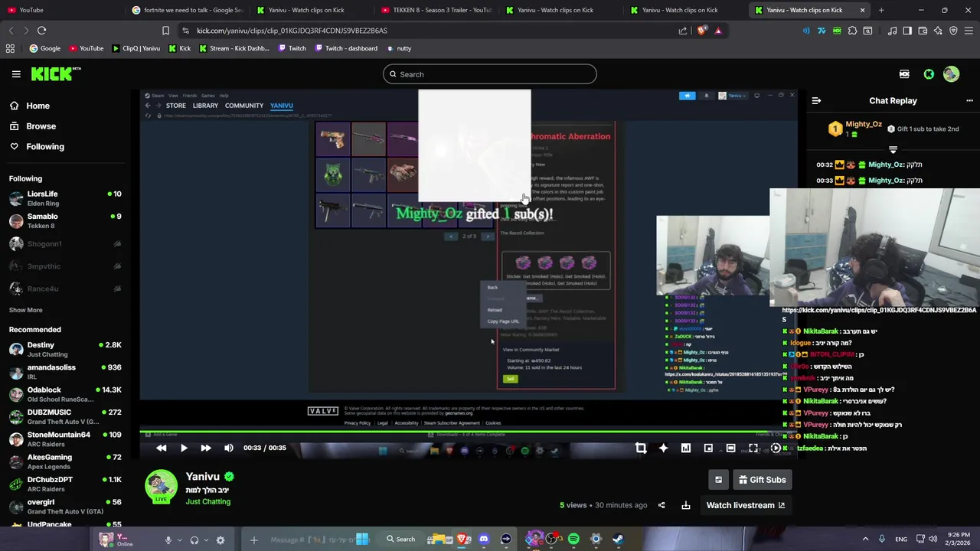Download this clip
The image size is (980, 551).
pyautogui.click(x=686, y=505)
